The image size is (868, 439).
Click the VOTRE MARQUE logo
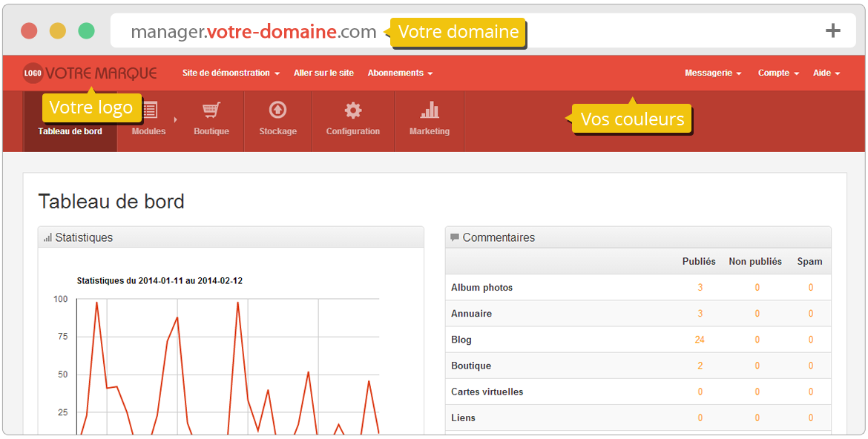[90, 73]
